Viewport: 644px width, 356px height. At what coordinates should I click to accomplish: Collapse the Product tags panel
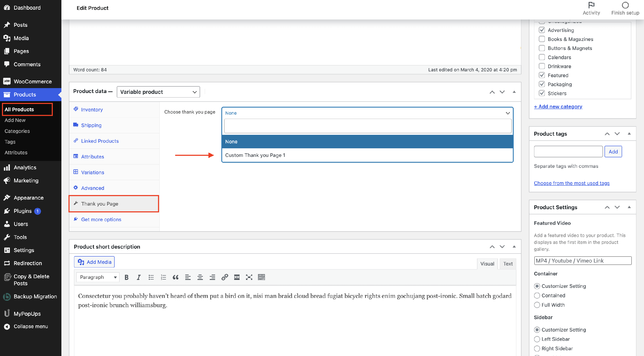pyautogui.click(x=629, y=134)
